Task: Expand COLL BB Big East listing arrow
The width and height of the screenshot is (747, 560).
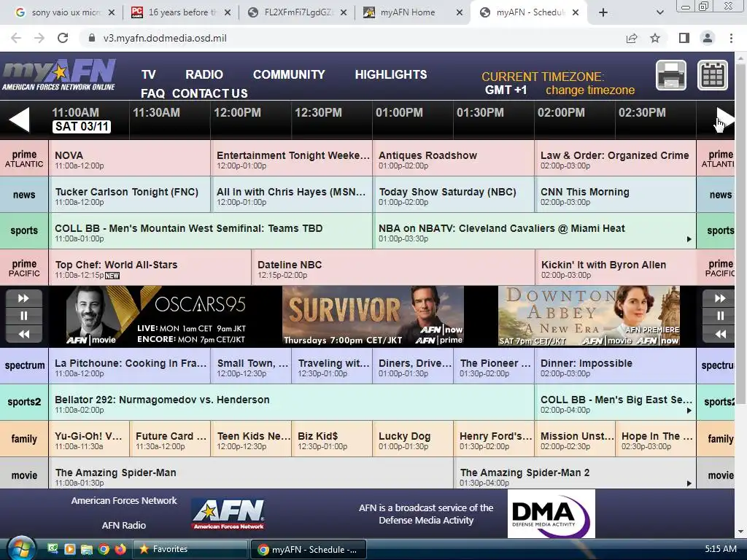Action: (x=689, y=411)
